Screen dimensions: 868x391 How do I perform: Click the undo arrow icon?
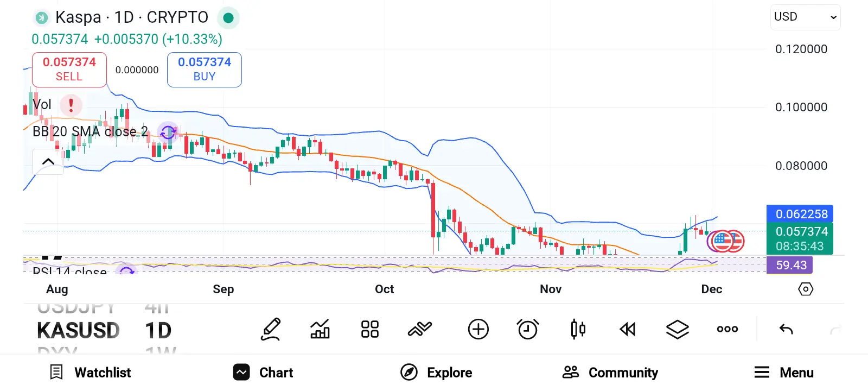click(x=786, y=329)
